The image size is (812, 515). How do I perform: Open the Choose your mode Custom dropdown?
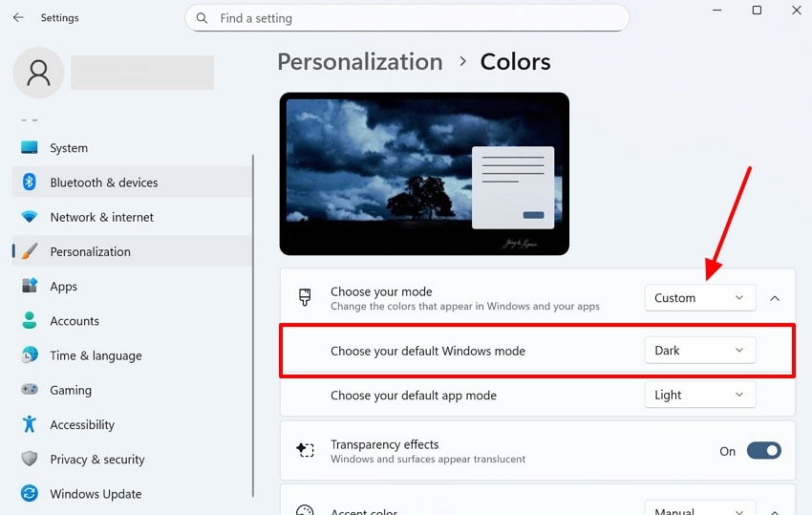[700, 298]
